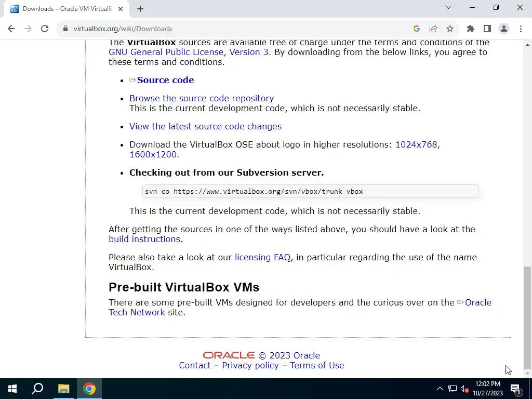Go back with the browser back arrow
532x399 pixels.
pos(11,29)
